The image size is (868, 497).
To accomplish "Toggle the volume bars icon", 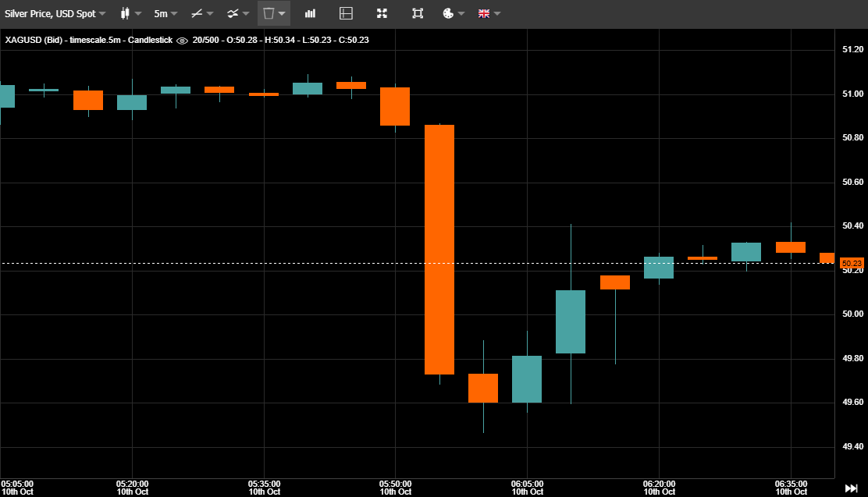I will coord(310,13).
